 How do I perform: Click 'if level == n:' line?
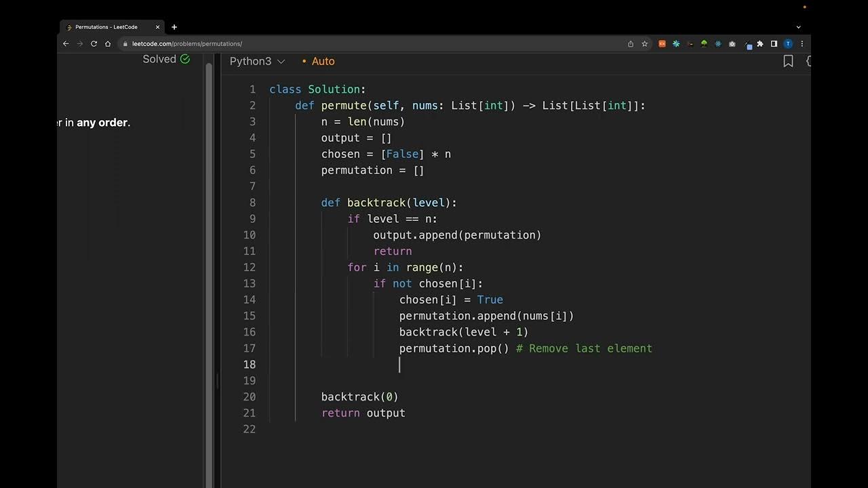click(393, 219)
